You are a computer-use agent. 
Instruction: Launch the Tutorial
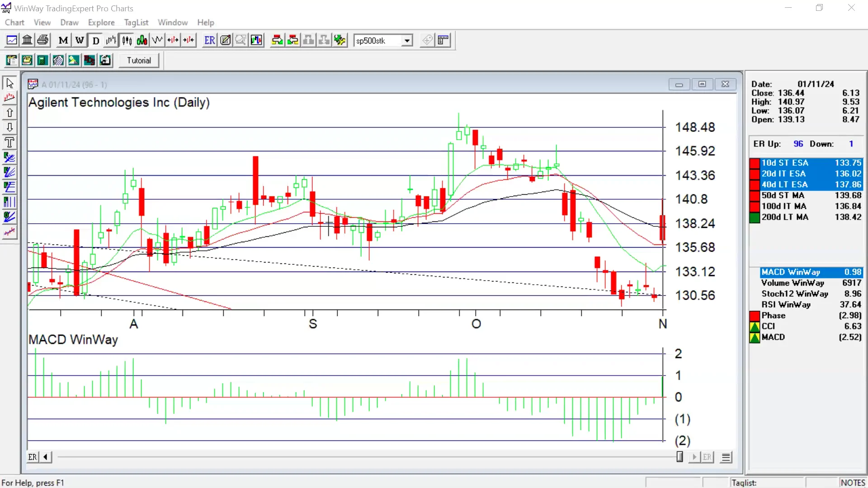coord(138,60)
